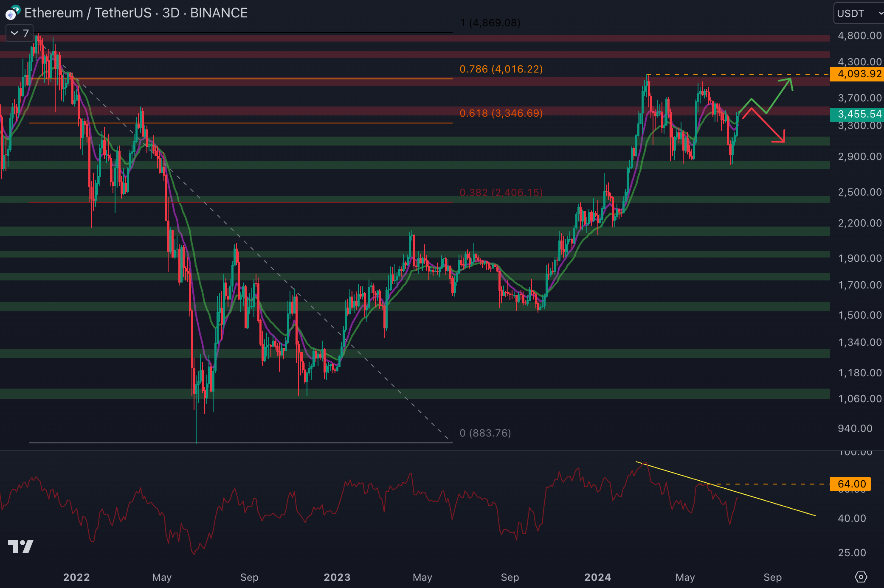Click the orange 64.00 RSI level label
884x588 pixels.
click(850, 484)
